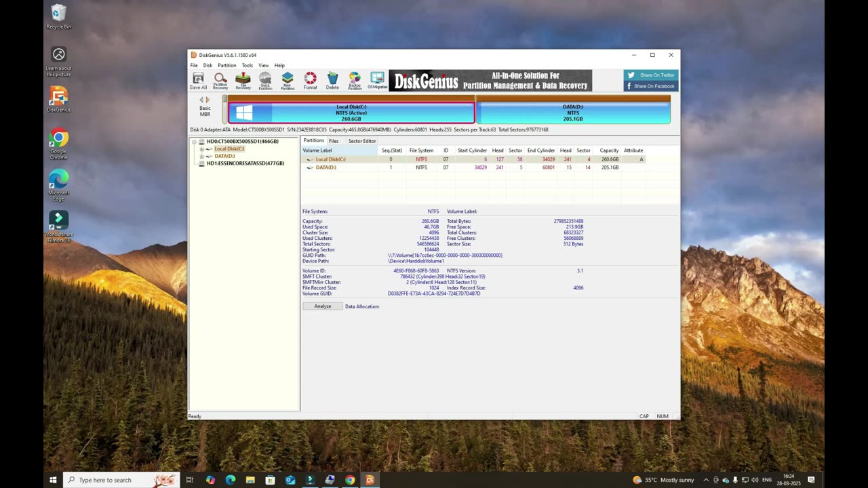Open Partition Recovery tool
Image resolution: width=868 pixels, height=488 pixels.
(220, 81)
